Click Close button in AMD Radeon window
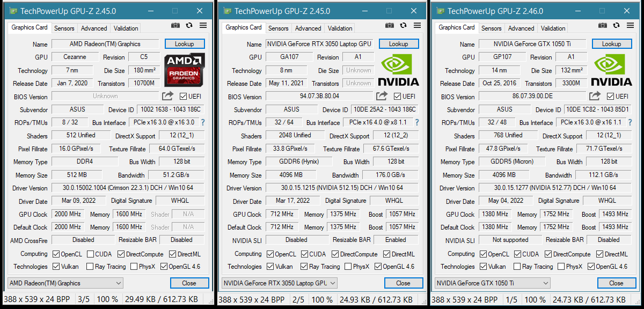Viewport: 644px width, 309px height. pyautogui.click(x=189, y=283)
